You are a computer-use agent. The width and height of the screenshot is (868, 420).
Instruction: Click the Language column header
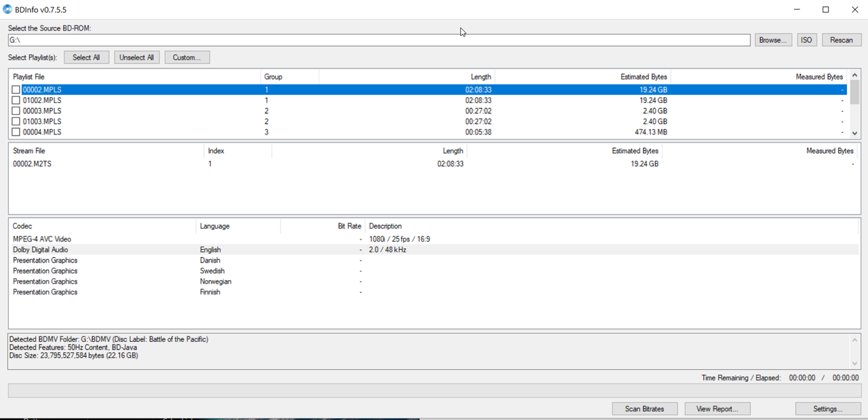coord(238,226)
